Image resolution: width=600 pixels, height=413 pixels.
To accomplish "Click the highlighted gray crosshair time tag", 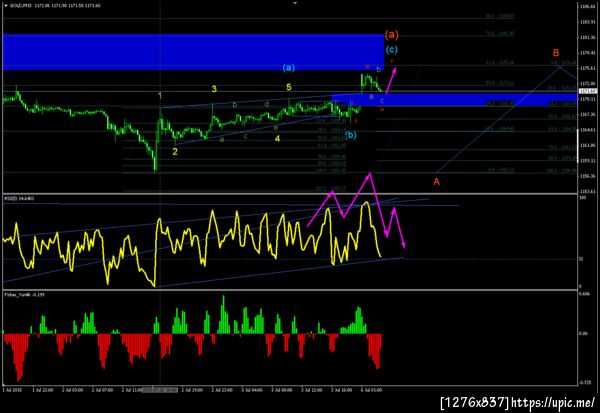I will click(x=160, y=390).
